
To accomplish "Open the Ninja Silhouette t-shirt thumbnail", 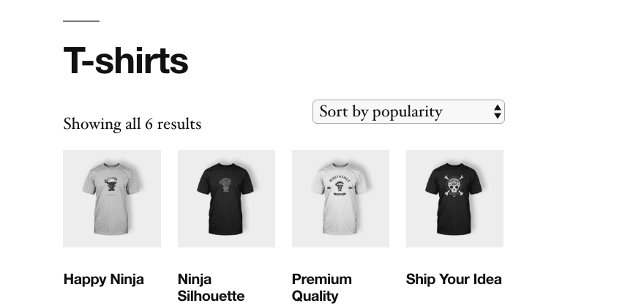I will 226,198.
